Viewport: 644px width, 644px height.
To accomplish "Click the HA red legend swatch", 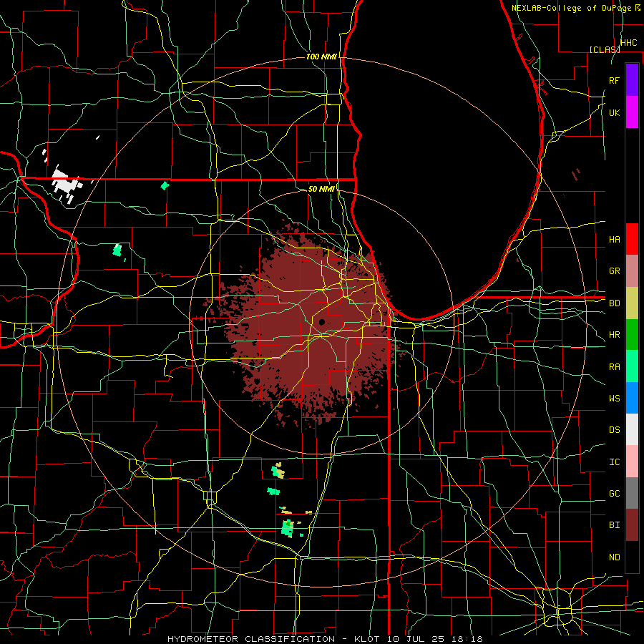I will (632, 239).
